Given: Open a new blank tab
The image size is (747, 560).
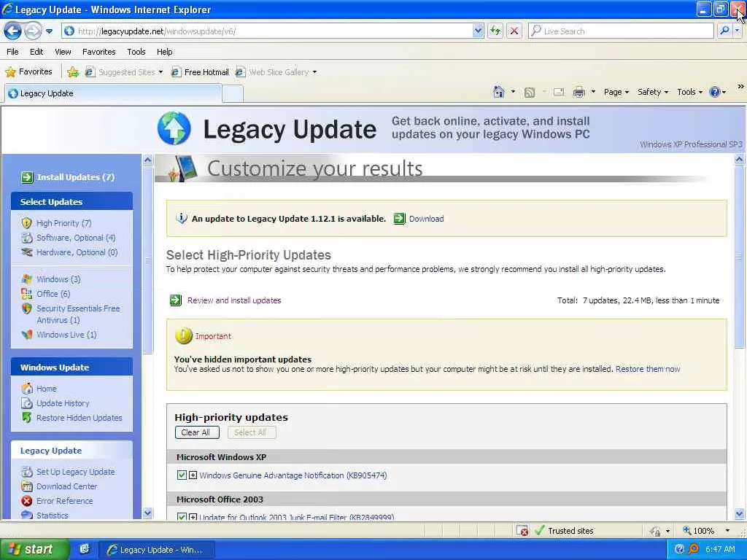Looking at the screenshot, I should [x=233, y=94].
